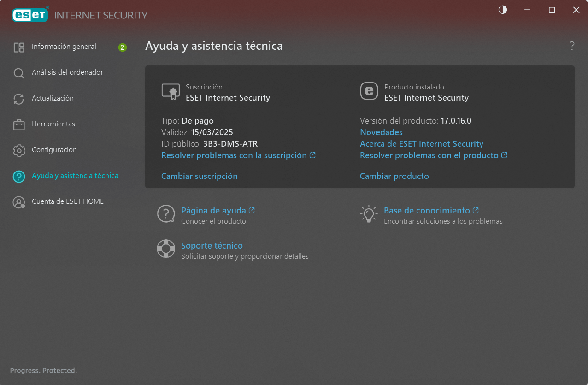Click the Tipo value De pago
The height and width of the screenshot is (385, 588).
[x=198, y=121]
